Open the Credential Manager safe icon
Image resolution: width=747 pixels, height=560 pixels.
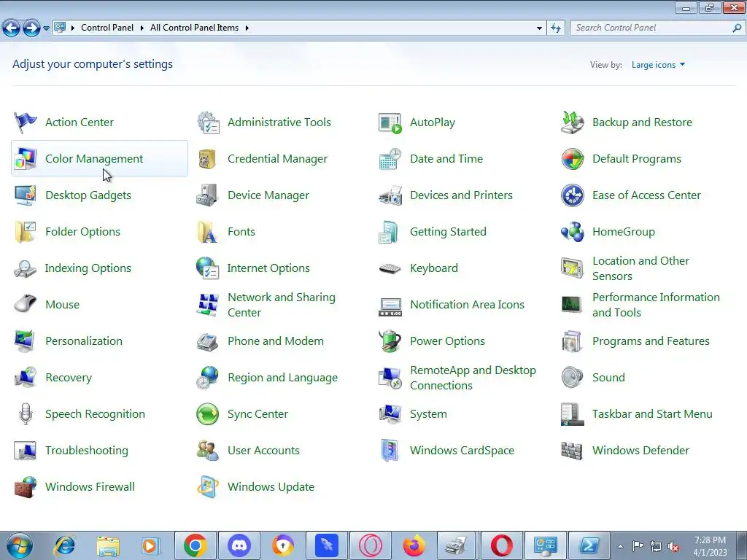point(208,158)
